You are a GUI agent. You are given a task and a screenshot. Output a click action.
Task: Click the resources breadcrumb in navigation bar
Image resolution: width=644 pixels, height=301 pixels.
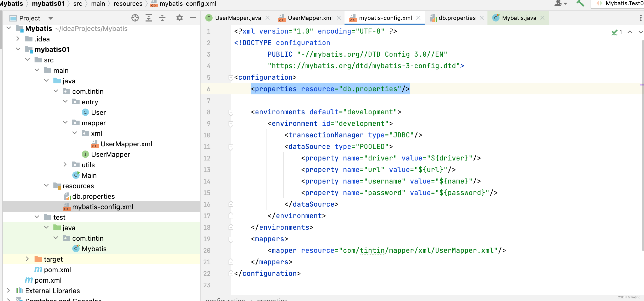(128, 4)
